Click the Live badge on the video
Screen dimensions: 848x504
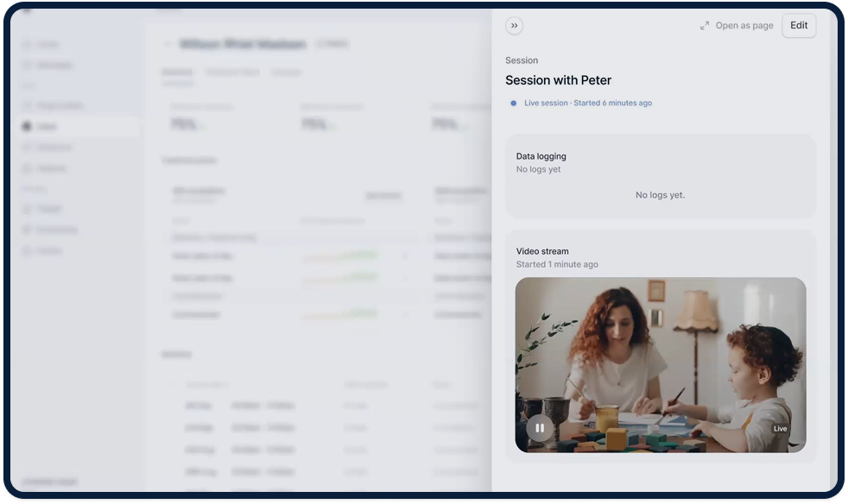point(780,429)
